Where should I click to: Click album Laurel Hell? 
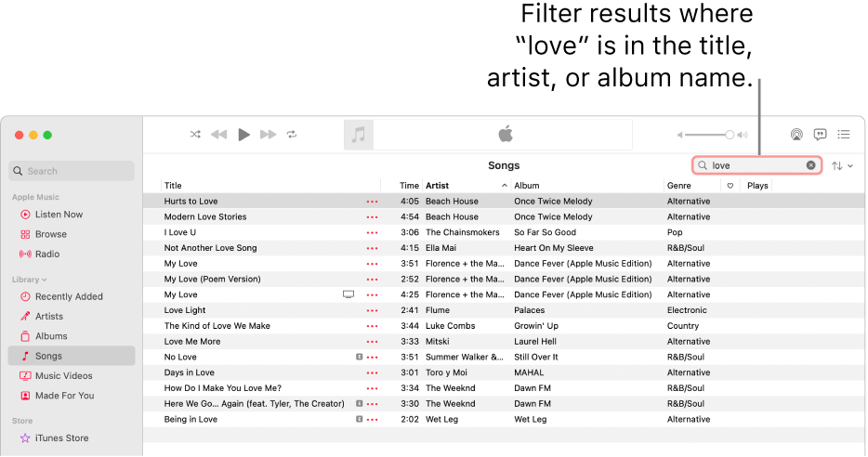coord(534,342)
